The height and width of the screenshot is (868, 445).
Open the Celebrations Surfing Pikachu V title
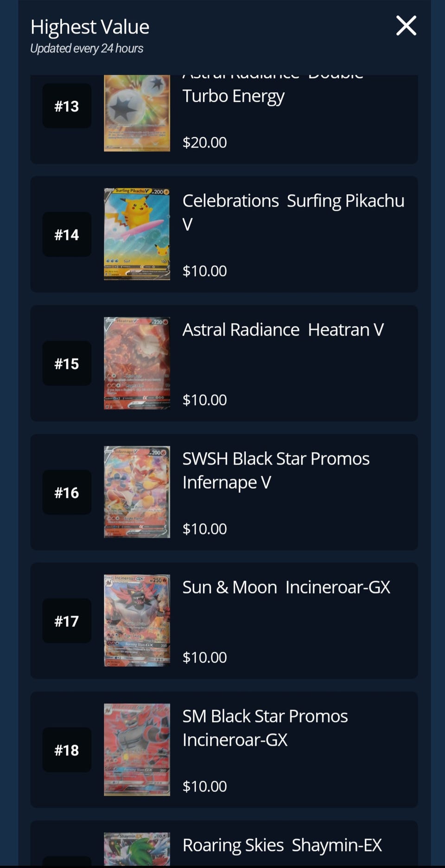[293, 212]
